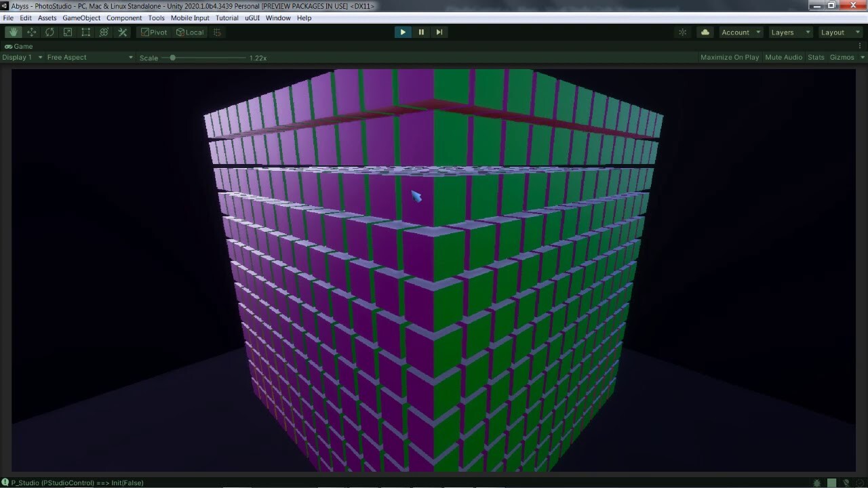Select the Rotate tool

click(x=49, y=32)
